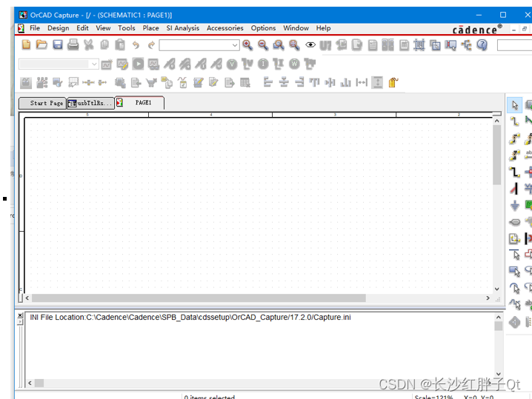Select the Place Junction tool

(528, 172)
